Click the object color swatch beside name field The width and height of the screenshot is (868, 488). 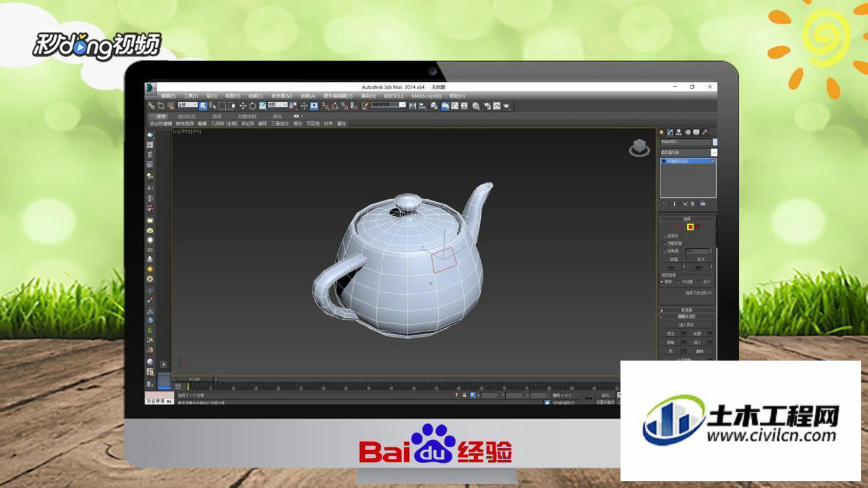715,141
